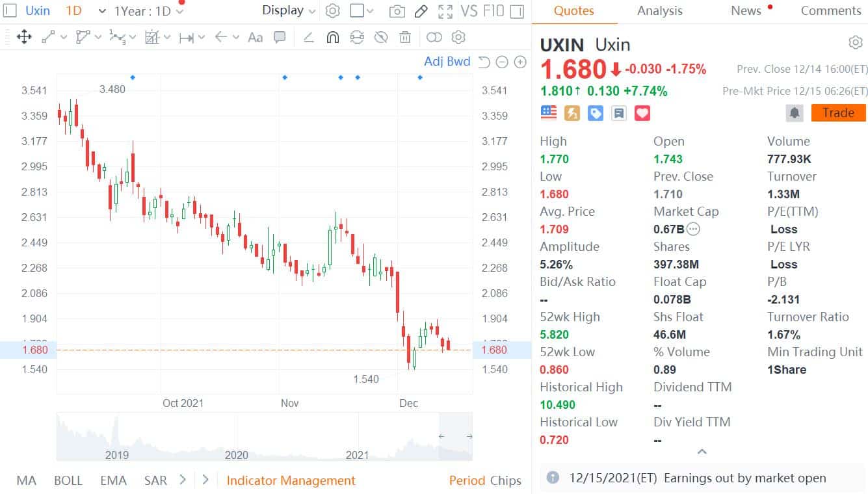
Task: Open the Display options dropdown
Action: pos(286,10)
